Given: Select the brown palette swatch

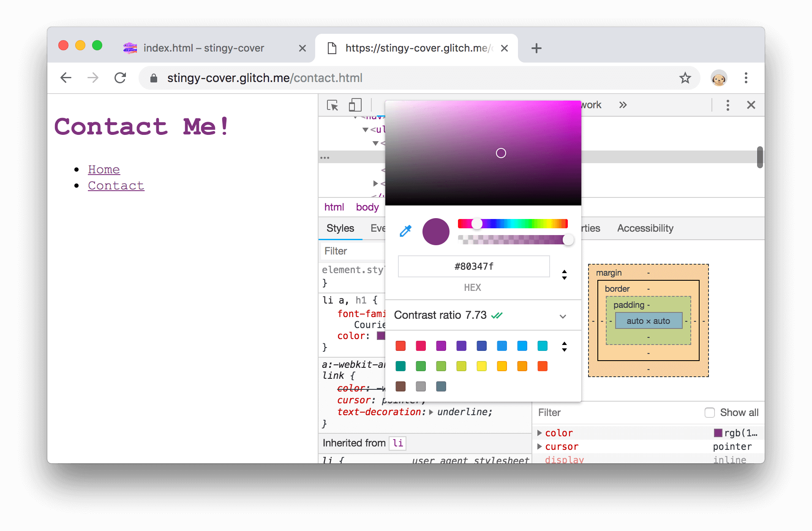Looking at the screenshot, I should coord(401,386).
